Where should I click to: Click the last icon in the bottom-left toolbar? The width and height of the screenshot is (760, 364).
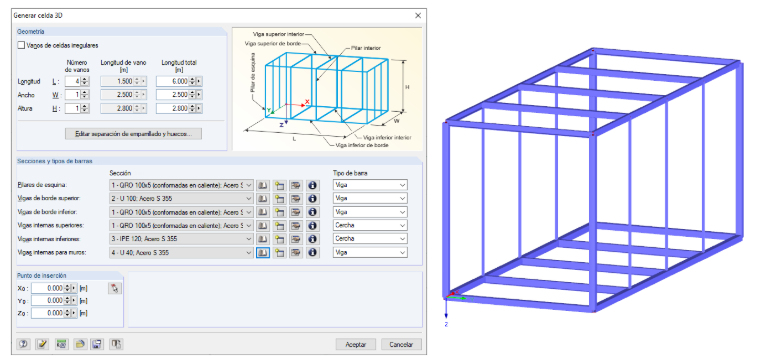point(116,344)
